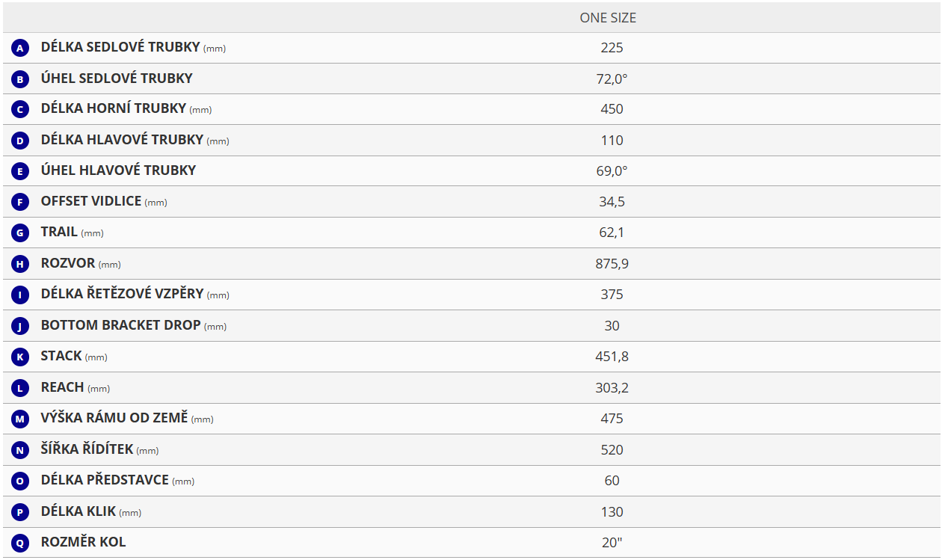Select the K badge beside Stack
This screenshot has width=945, height=560.
click(x=20, y=357)
